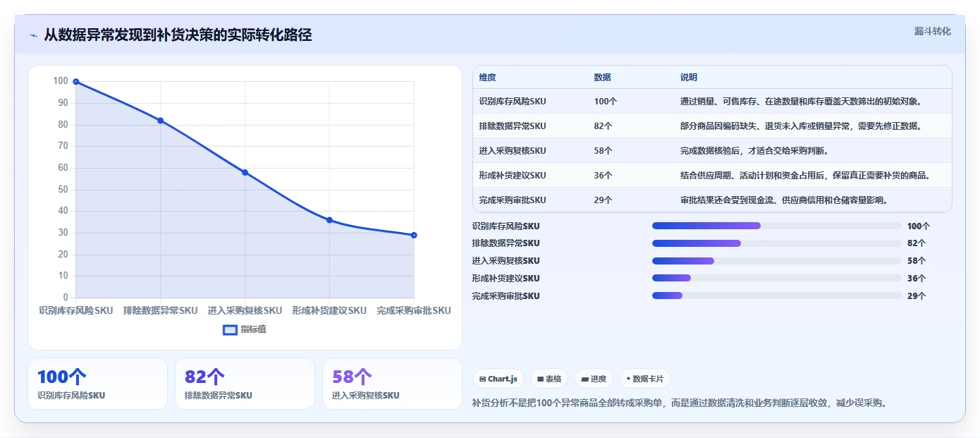Viewport: 980px width, 438px height.
Task: Click the 数据 table column header
Action: (602, 78)
